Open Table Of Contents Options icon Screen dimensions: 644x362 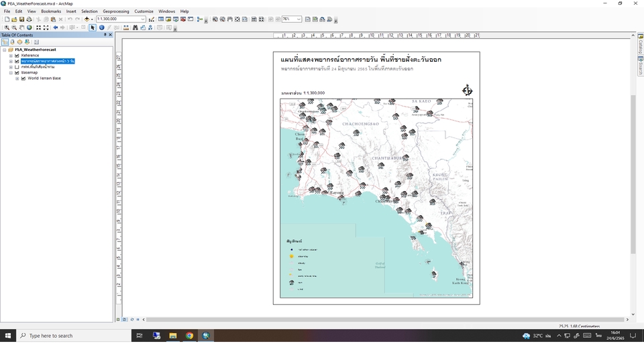tap(36, 42)
